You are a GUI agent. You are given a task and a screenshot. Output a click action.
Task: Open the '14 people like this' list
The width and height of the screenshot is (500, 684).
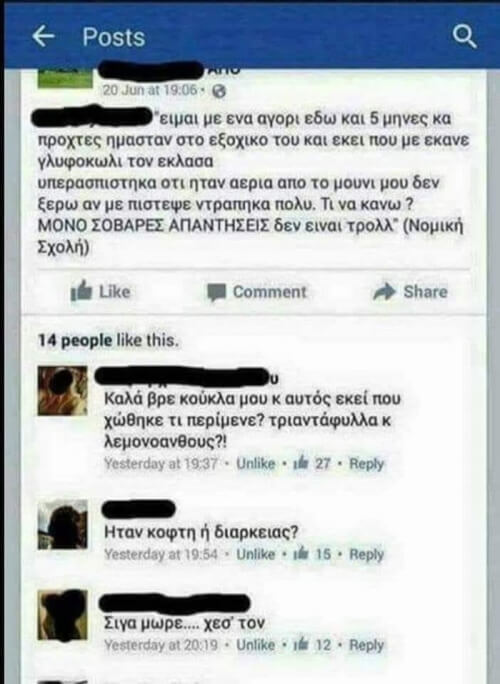(108, 340)
